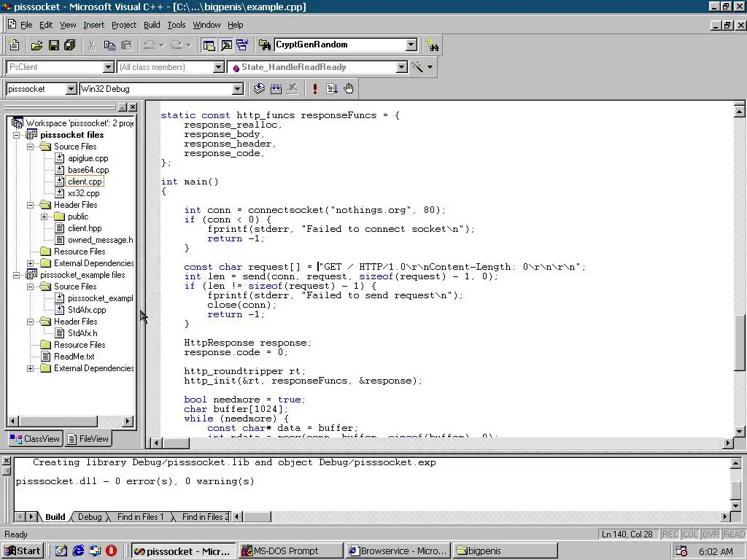Click the editor horizontal scrollbar thumb
This screenshot has height=560, width=747.
coord(177,443)
